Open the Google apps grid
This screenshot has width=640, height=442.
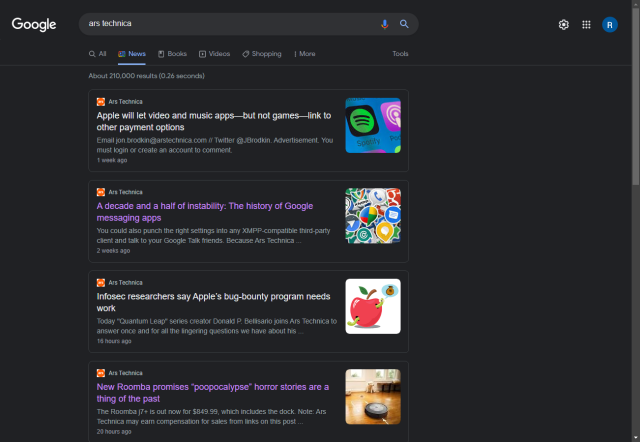tap(586, 24)
